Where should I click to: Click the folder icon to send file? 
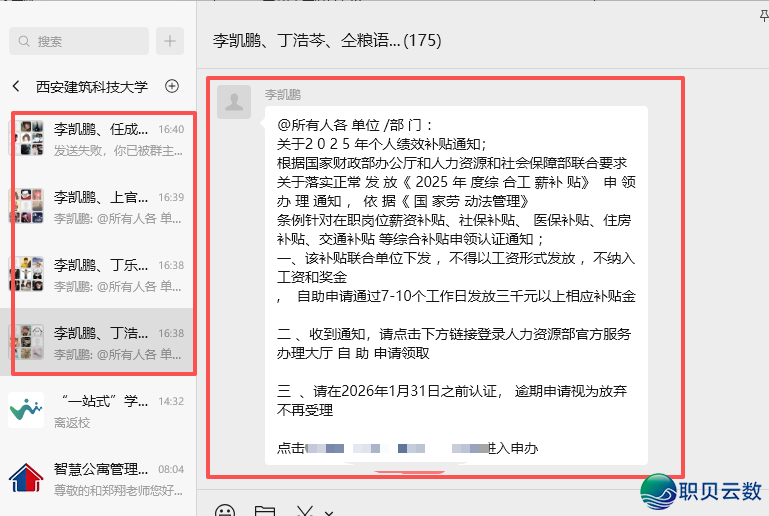[264, 511]
